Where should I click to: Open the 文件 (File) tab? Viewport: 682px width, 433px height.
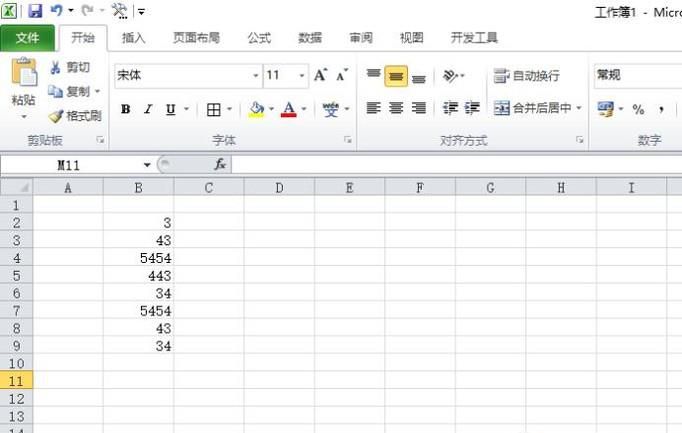click(x=27, y=38)
